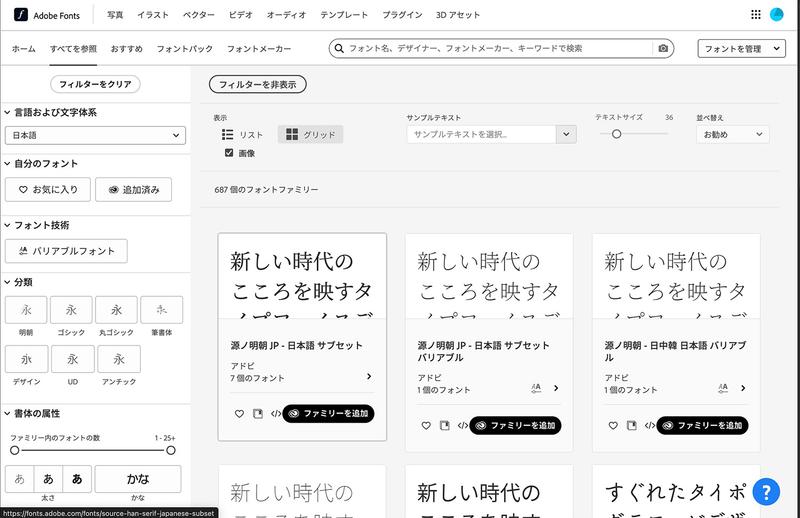The width and height of the screenshot is (800, 518).
Task: Open the おすすめ tab
Action: pos(126,48)
